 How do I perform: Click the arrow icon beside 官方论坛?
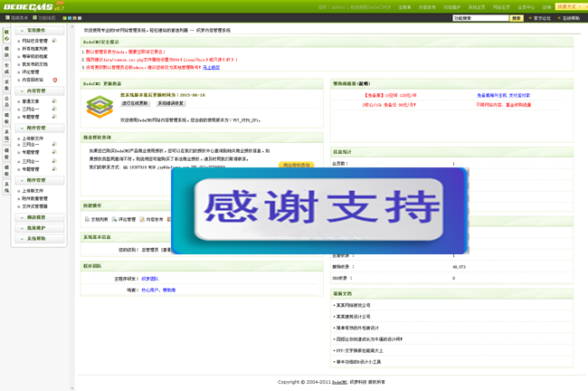click(530, 18)
